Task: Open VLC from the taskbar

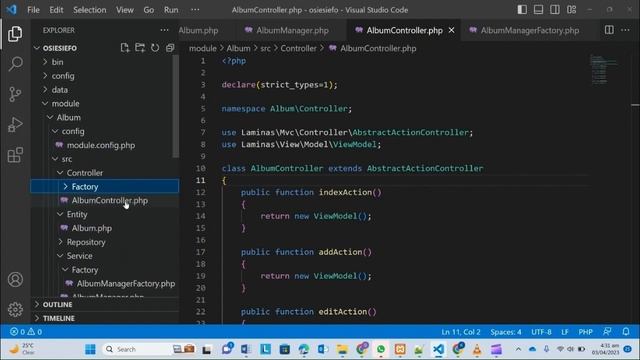Action: tap(477, 349)
